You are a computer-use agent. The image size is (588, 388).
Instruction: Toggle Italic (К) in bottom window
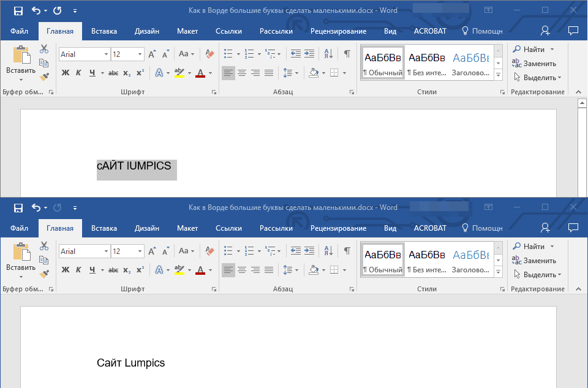(x=78, y=270)
